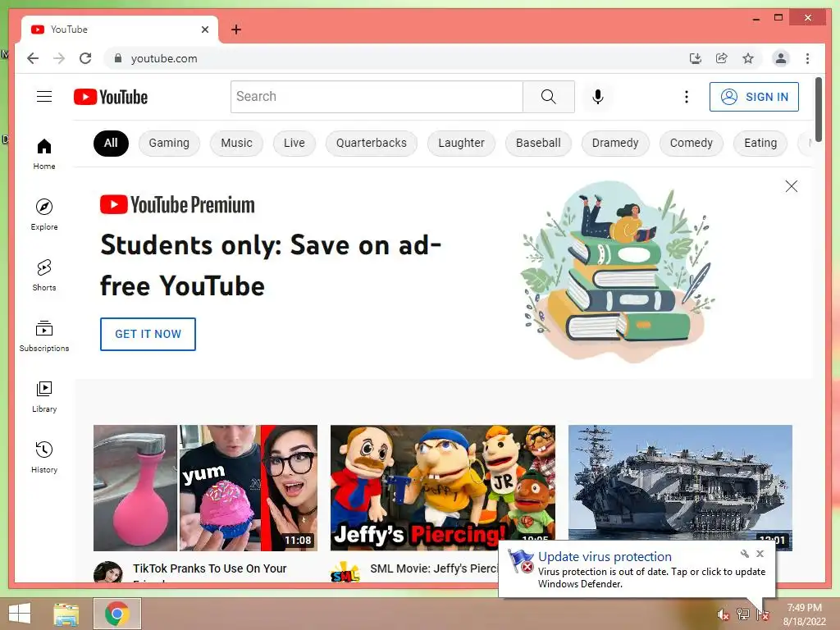Open Explore in the sidebar
Screen dimensions: 840x630
tap(44, 215)
